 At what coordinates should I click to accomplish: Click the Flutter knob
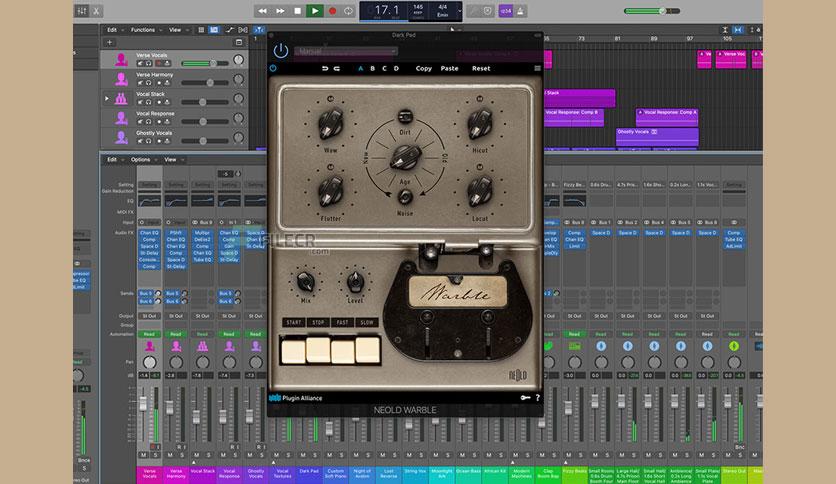331,191
